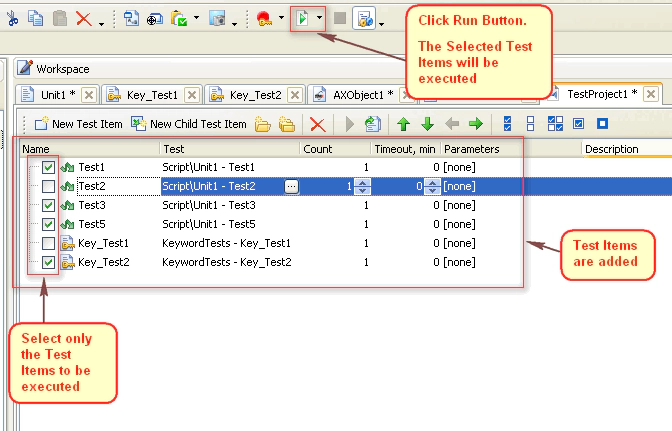Image resolution: width=672 pixels, height=431 pixels.
Task: Click New Child Test Item button
Action: (x=188, y=124)
